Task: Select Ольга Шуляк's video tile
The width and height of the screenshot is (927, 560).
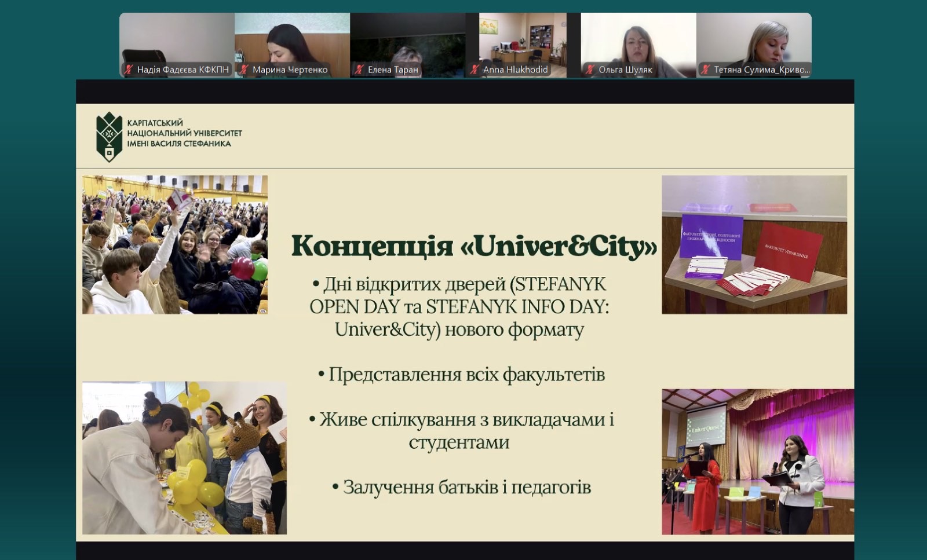Action: tap(638, 41)
